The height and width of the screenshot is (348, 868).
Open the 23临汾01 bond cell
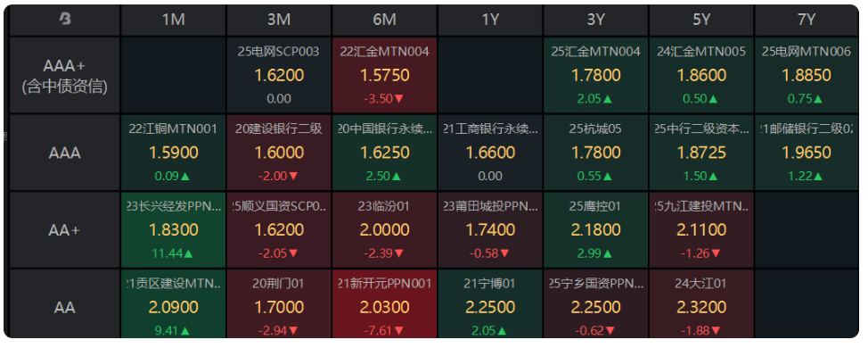point(385,230)
